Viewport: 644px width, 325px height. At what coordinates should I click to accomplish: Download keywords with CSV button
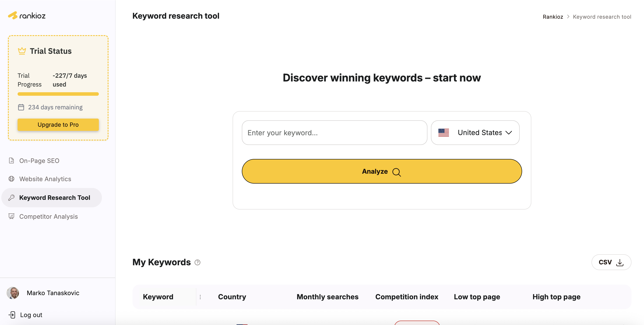611,262
